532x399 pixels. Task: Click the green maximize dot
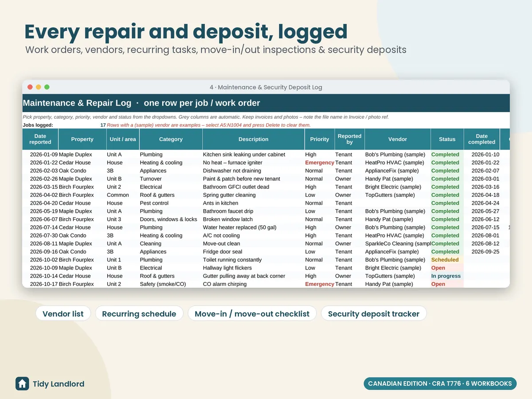pos(47,87)
